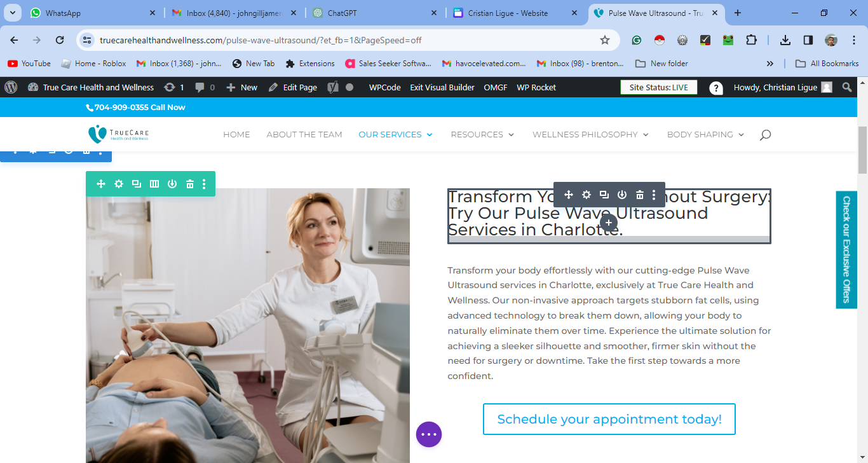Delete the heading module with trash icon
The height and width of the screenshot is (463, 868).
click(640, 195)
